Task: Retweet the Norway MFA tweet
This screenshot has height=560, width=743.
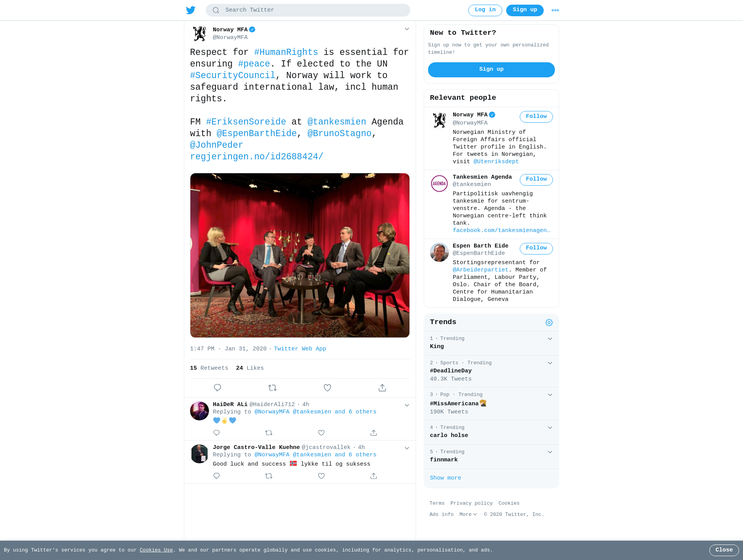Action: pos(272,388)
